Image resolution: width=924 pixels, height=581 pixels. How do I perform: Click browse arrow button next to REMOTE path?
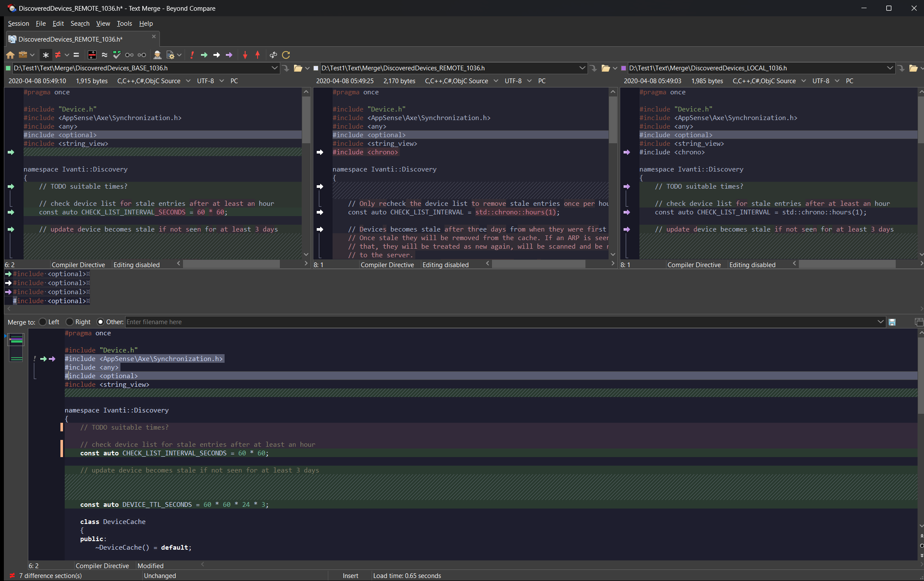pos(594,68)
